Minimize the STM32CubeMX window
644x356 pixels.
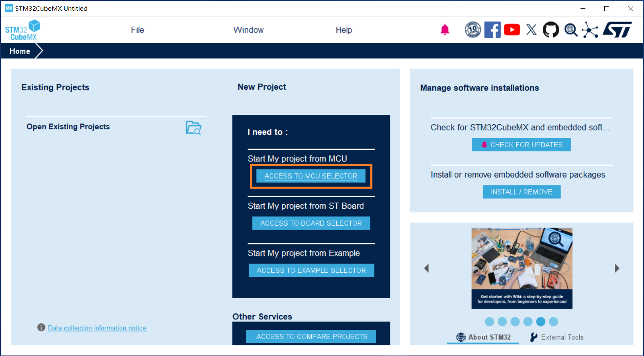click(583, 8)
